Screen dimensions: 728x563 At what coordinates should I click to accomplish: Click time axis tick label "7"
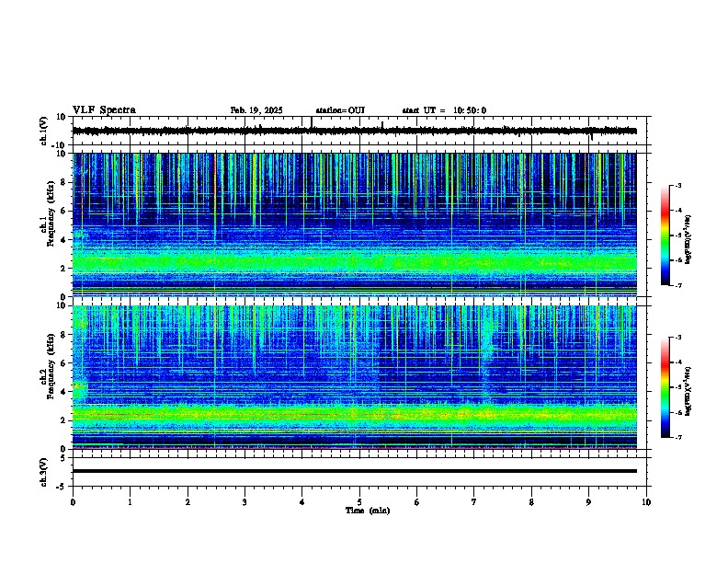tap(474, 502)
